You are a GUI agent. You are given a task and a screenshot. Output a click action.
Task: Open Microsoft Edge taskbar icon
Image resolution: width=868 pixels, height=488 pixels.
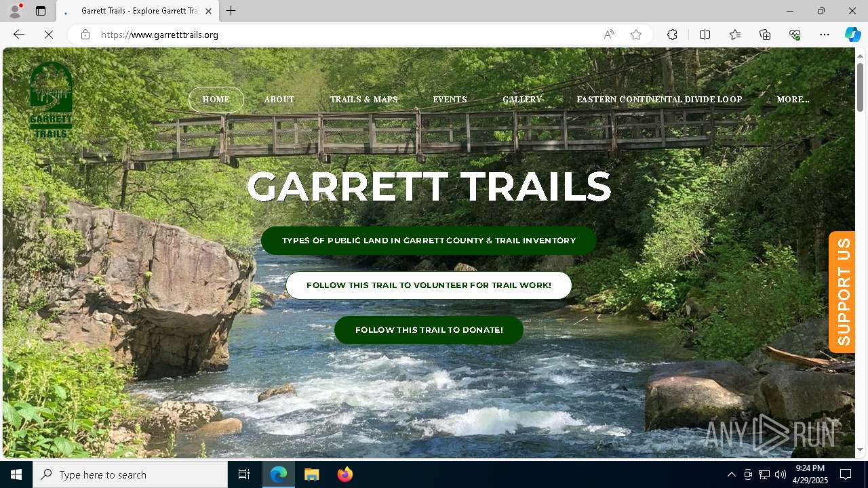279,474
